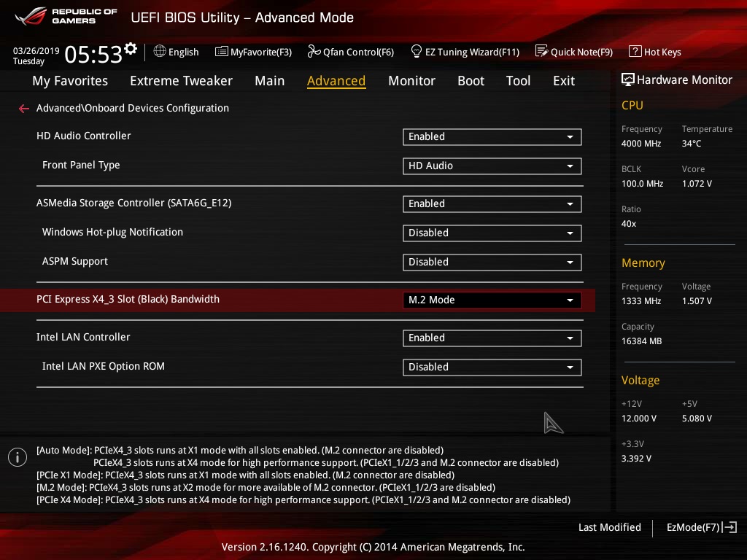Expand ASMedia Storage Controller dropdown

pos(492,204)
